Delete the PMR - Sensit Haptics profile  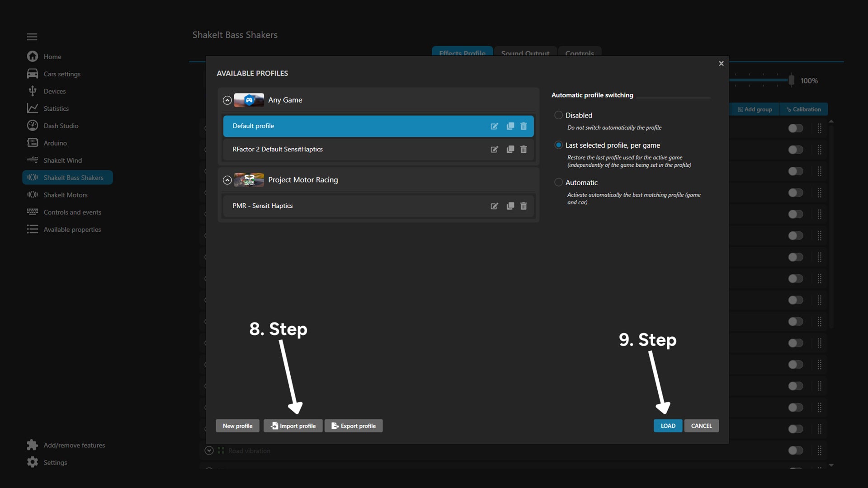(x=524, y=206)
